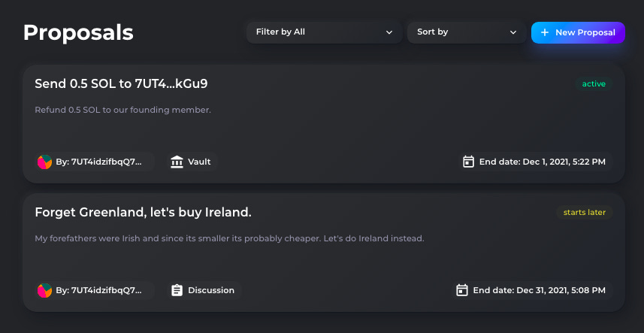Click the starts later status badge
Screen dimensions: 644x333
[x=584, y=212]
